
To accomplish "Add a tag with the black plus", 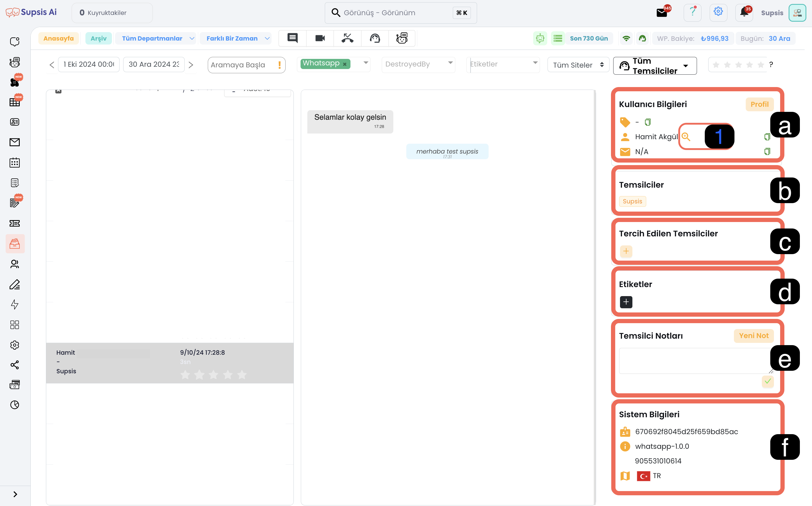I will (x=626, y=302).
